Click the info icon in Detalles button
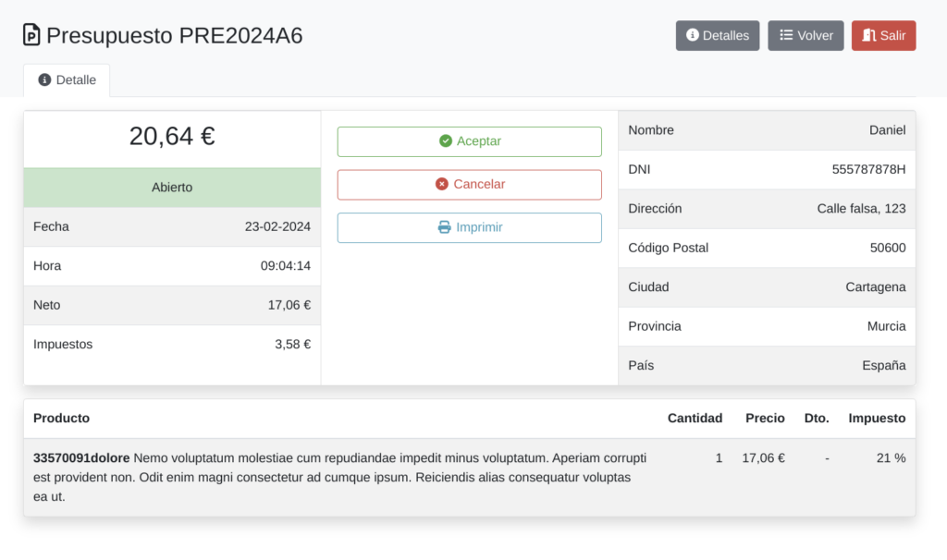Screen dimensions: 947x560 tap(692, 36)
